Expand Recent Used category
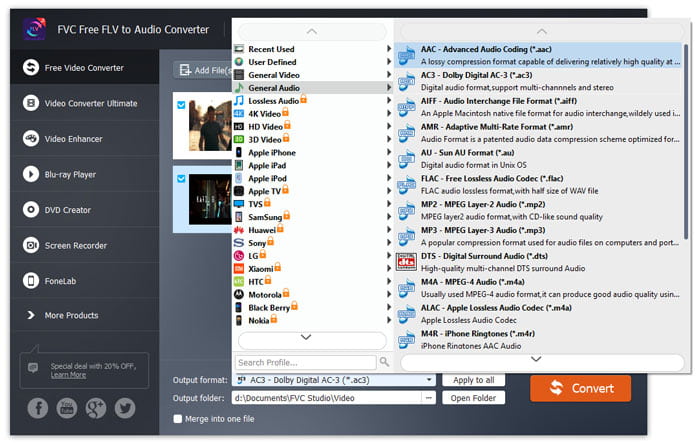The image size is (700, 444). 312,49
